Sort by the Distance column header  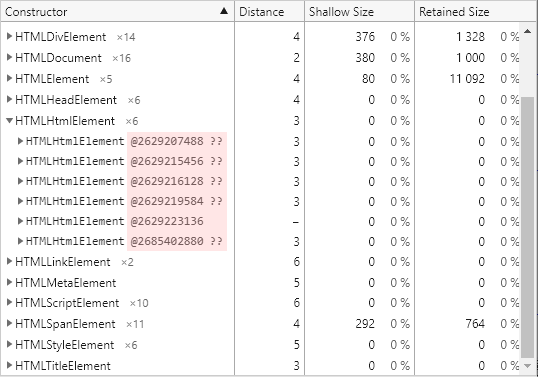pos(269,12)
